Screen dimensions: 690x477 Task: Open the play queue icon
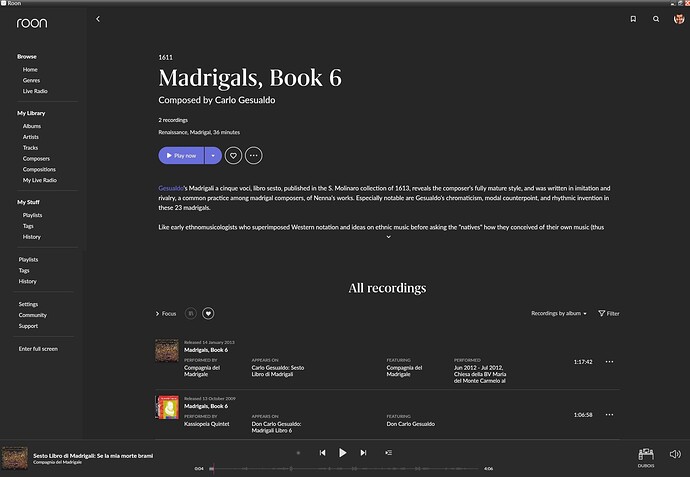pyautogui.click(x=389, y=452)
